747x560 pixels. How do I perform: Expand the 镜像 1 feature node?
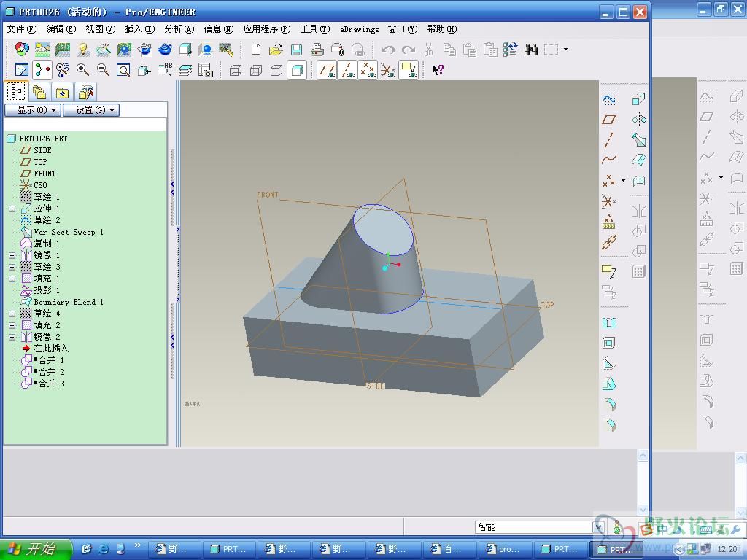[x=12, y=255]
